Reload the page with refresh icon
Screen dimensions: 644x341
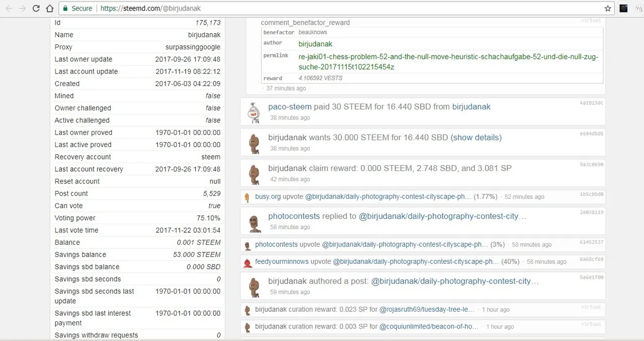[36, 9]
